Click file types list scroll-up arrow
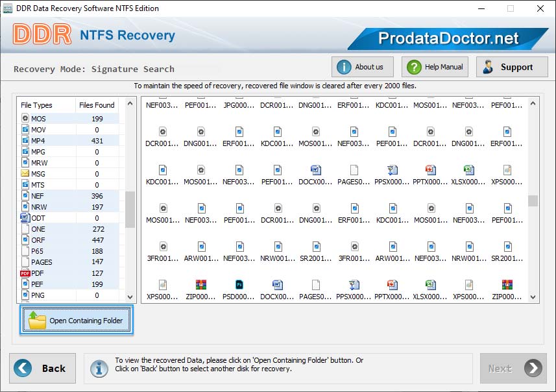556x392 pixels. [x=130, y=104]
